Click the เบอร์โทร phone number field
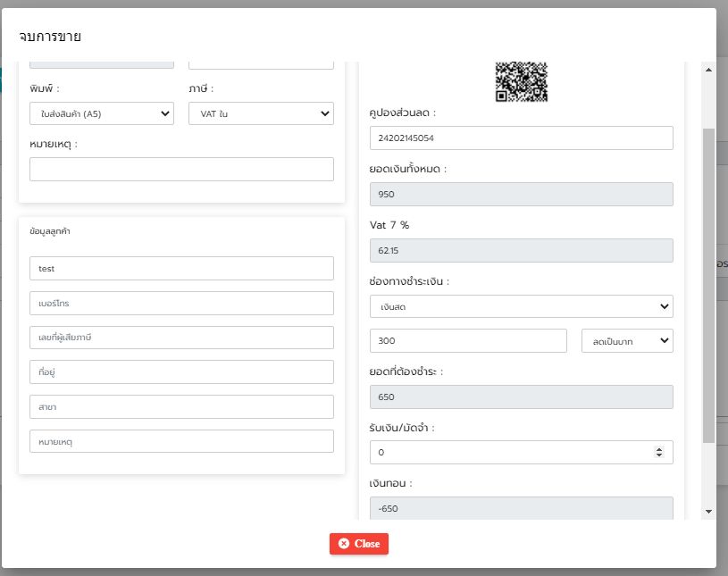The width and height of the screenshot is (728, 576). (181, 303)
